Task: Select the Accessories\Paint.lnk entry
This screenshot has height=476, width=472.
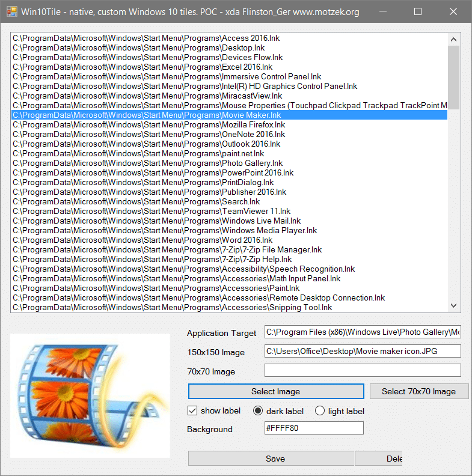Action: [x=229, y=288]
